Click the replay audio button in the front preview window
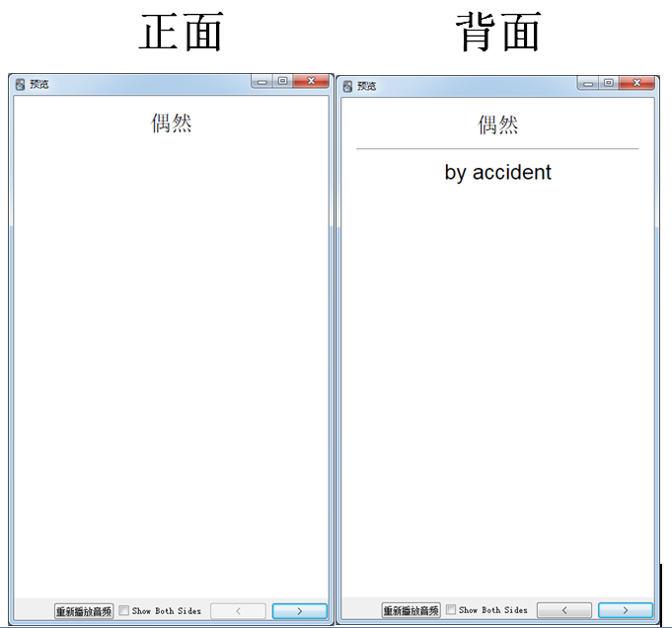 pos(84,611)
